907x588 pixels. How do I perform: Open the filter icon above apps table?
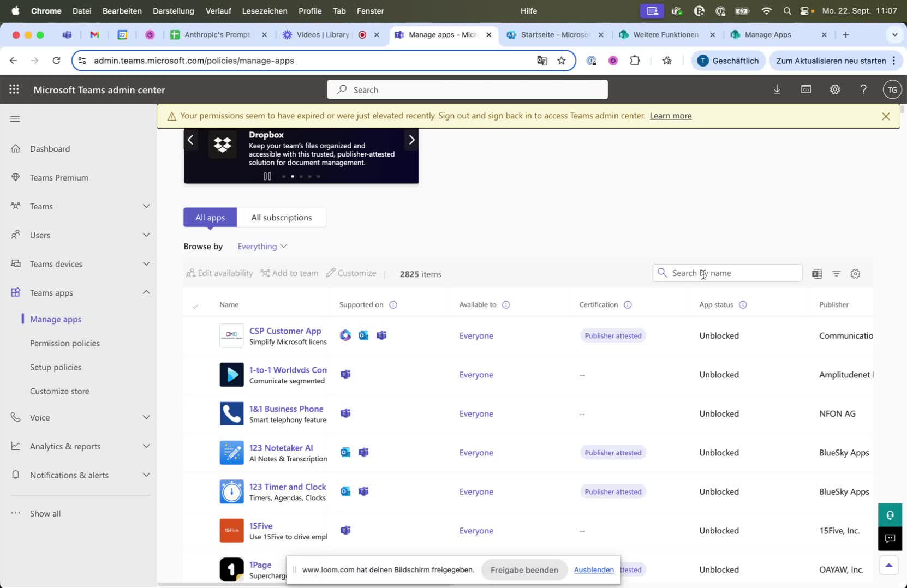836,274
